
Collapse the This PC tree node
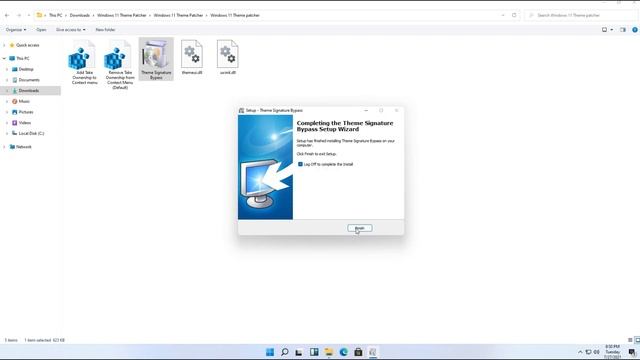click(4, 58)
